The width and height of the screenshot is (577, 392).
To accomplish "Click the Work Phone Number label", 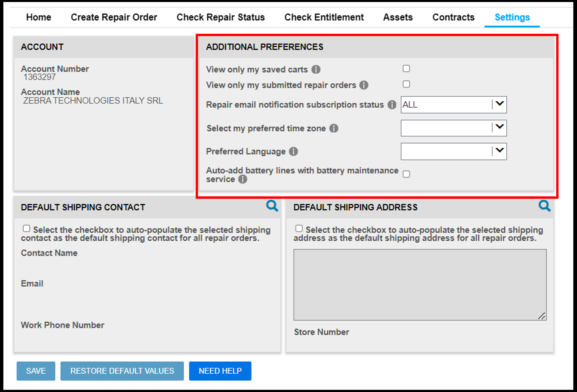I will pos(63,325).
